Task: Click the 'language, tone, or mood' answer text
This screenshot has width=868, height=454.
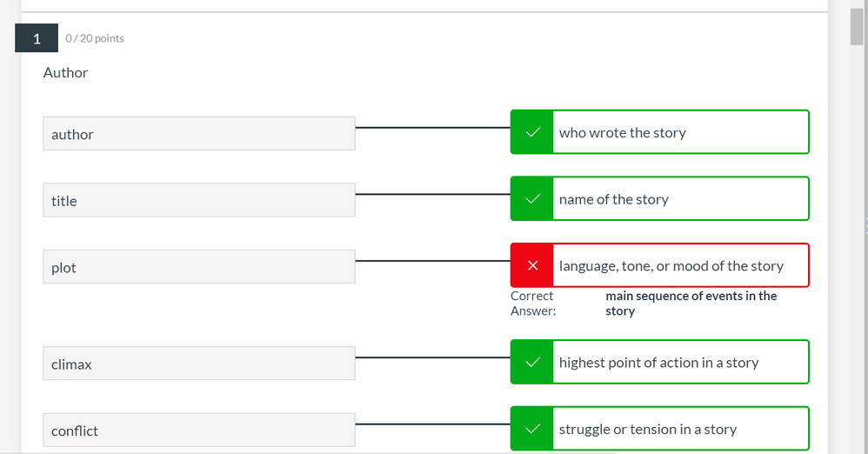Action: (x=671, y=266)
